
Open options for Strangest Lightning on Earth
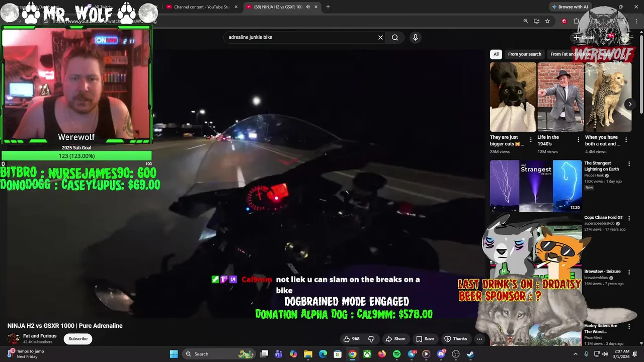click(x=628, y=164)
